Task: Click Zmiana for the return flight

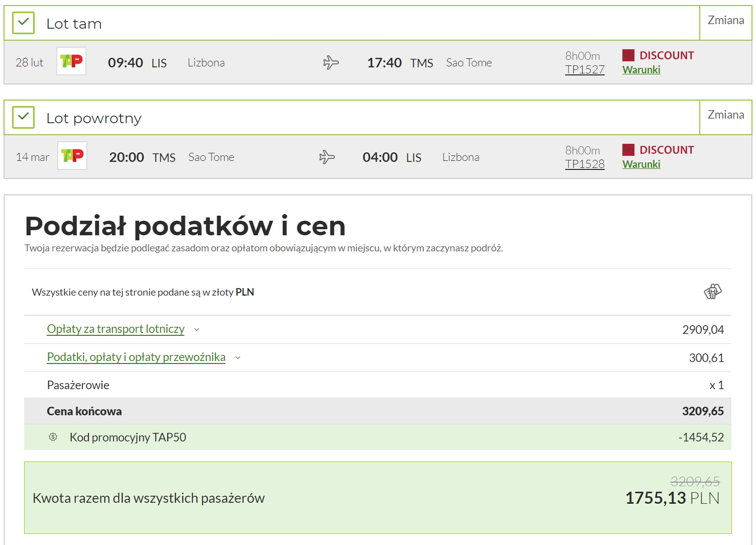Action: click(726, 115)
